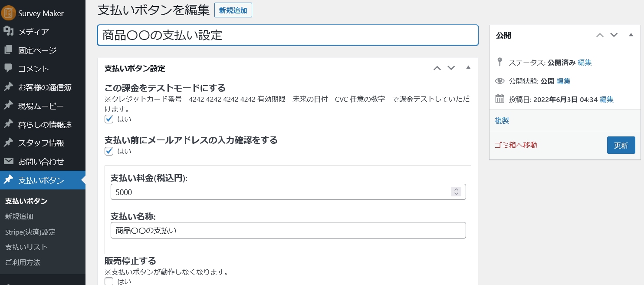Click the title field 商品〇〇の支払い設定
644x285 pixels.
tap(288, 35)
